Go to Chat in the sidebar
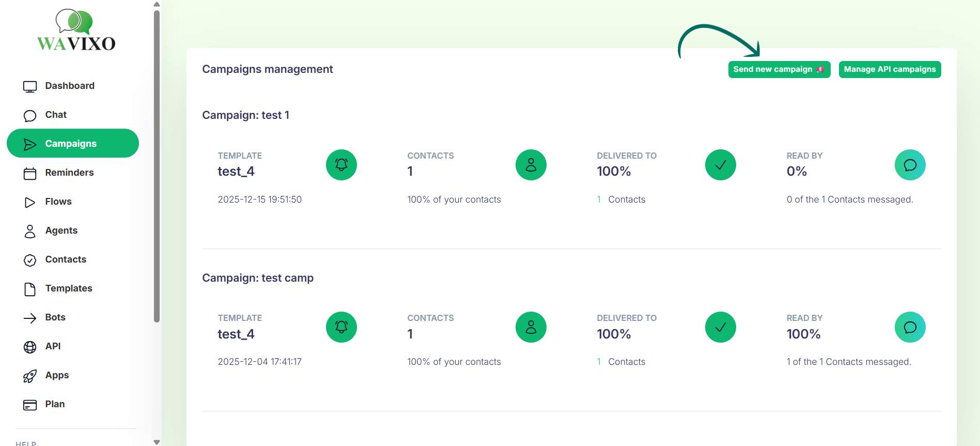 (56, 115)
